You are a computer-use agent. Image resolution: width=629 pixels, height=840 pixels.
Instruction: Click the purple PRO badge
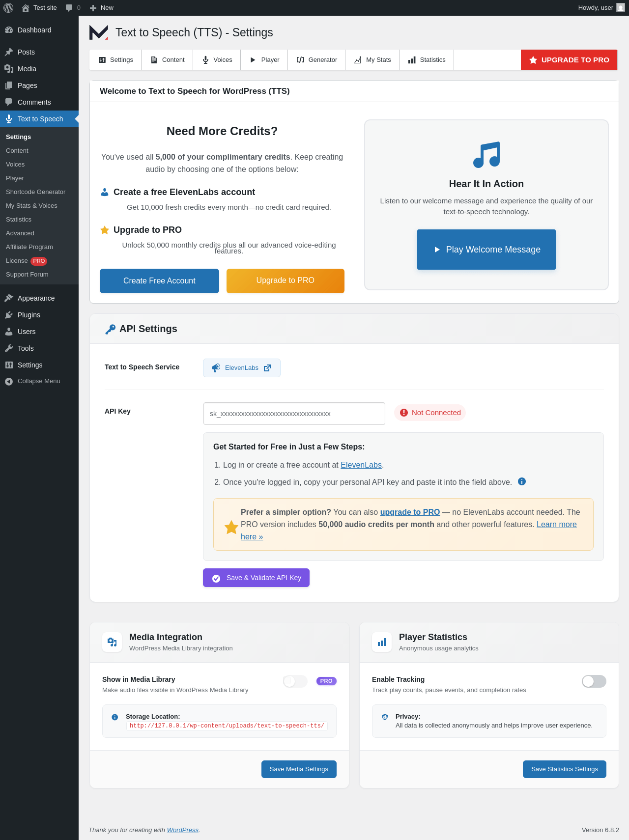pyautogui.click(x=326, y=681)
